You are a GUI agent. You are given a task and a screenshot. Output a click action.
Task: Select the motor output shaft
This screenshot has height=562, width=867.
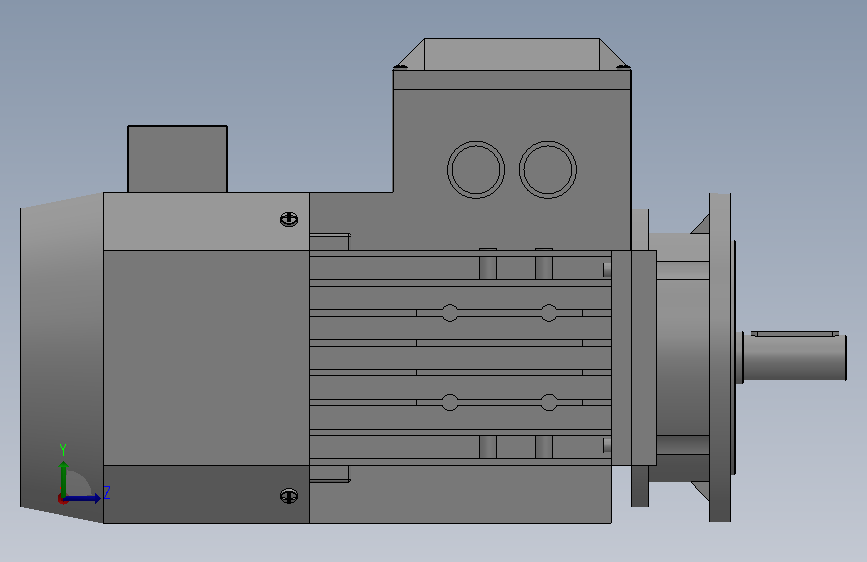click(794, 358)
